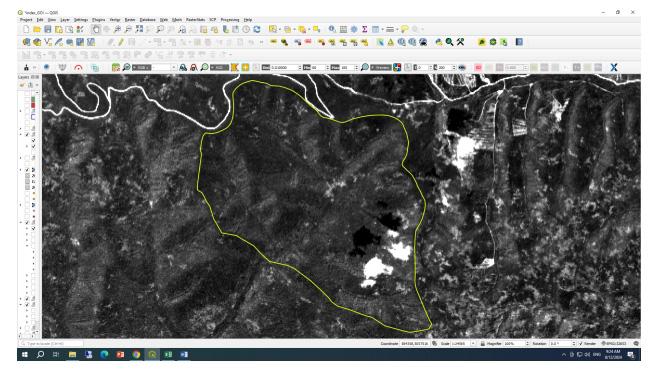Click the locator search box
This screenshot has height=389, width=662.
[x=51, y=343]
